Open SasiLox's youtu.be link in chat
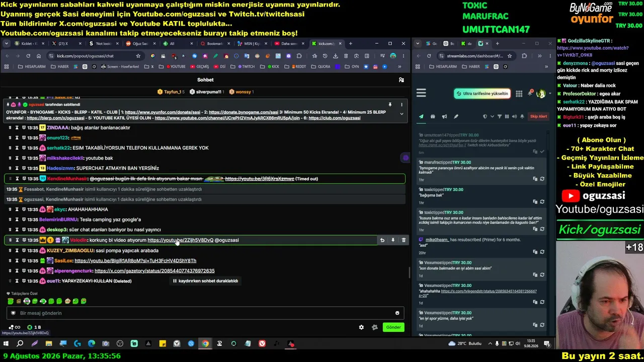 (x=135, y=261)
